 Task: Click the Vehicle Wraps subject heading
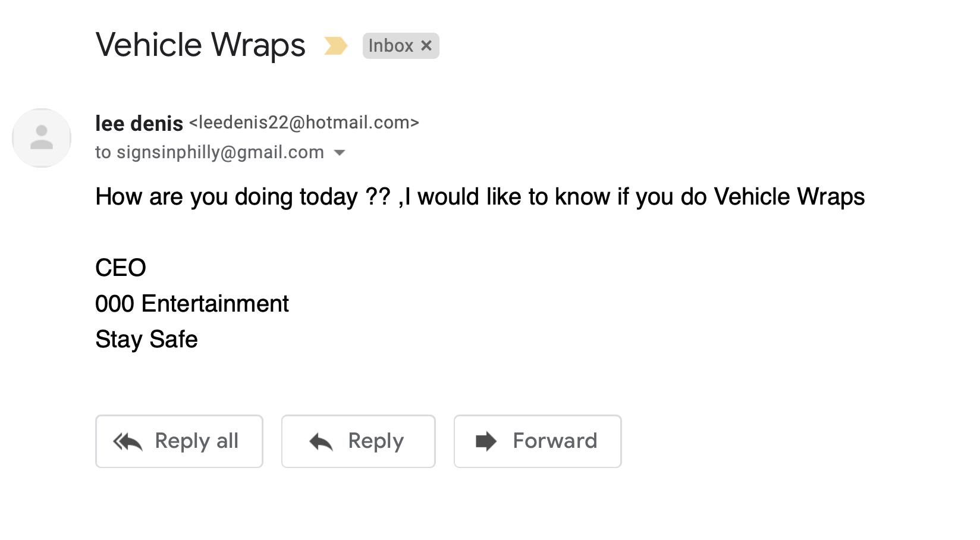tap(200, 45)
